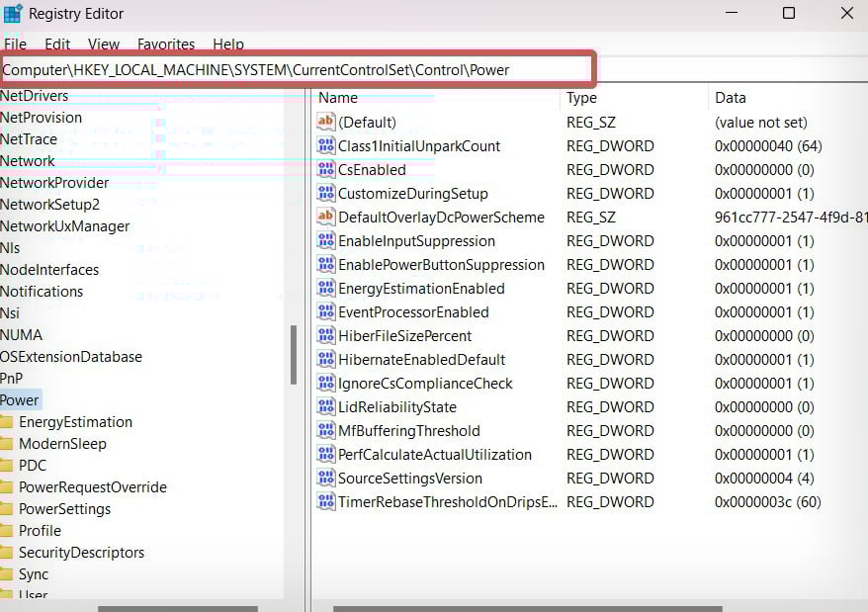
Task: Click the Registry Editor app icon in title bar
Action: [x=12, y=13]
